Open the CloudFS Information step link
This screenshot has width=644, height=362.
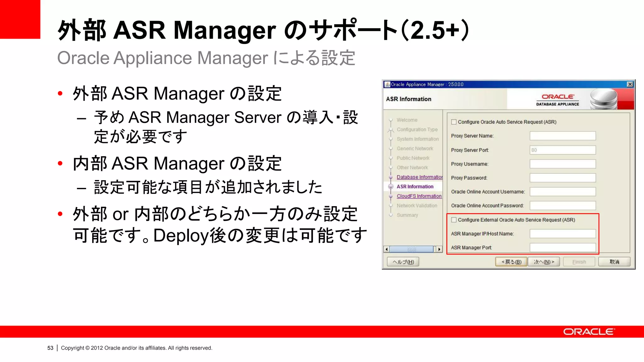419,196
